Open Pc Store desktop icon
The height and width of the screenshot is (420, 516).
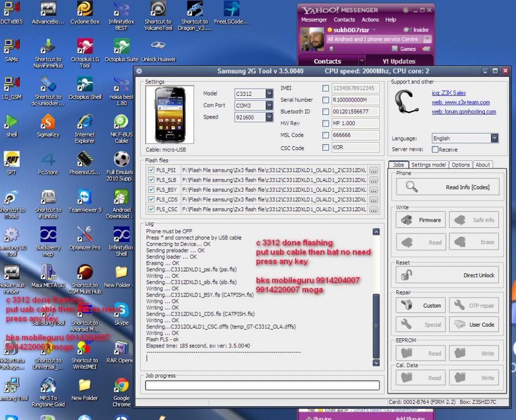(x=48, y=163)
